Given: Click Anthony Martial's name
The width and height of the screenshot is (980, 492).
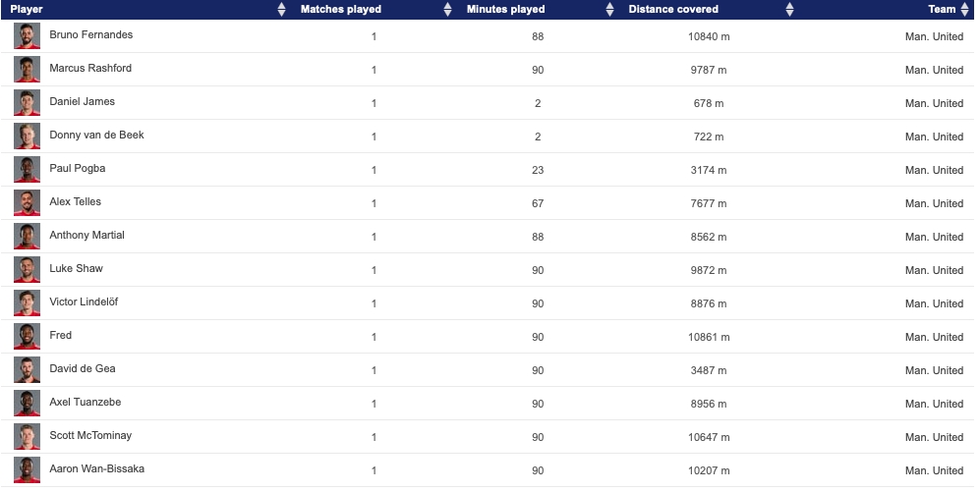Looking at the screenshot, I should pos(86,236).
